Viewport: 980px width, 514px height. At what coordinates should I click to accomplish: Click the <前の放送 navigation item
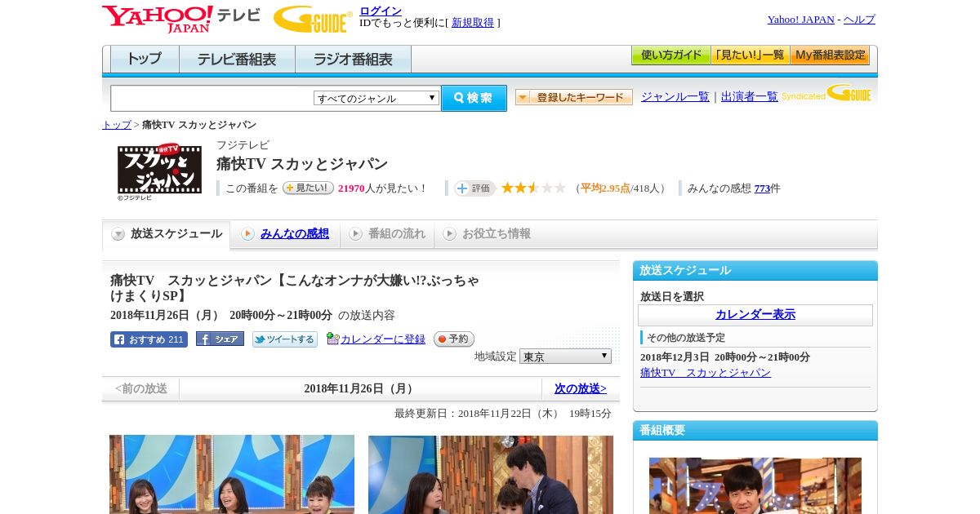coord(141,389)
